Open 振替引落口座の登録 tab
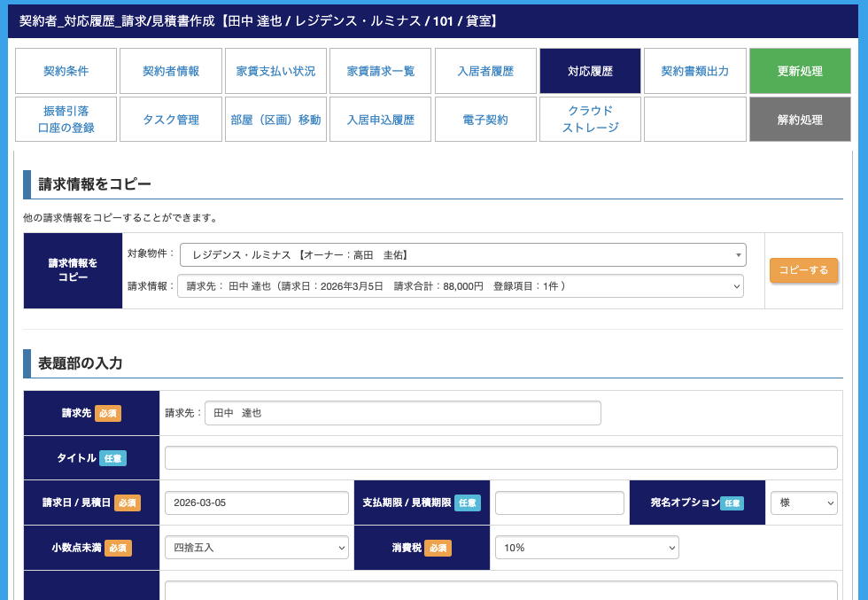868x600 pixels. 66,120
